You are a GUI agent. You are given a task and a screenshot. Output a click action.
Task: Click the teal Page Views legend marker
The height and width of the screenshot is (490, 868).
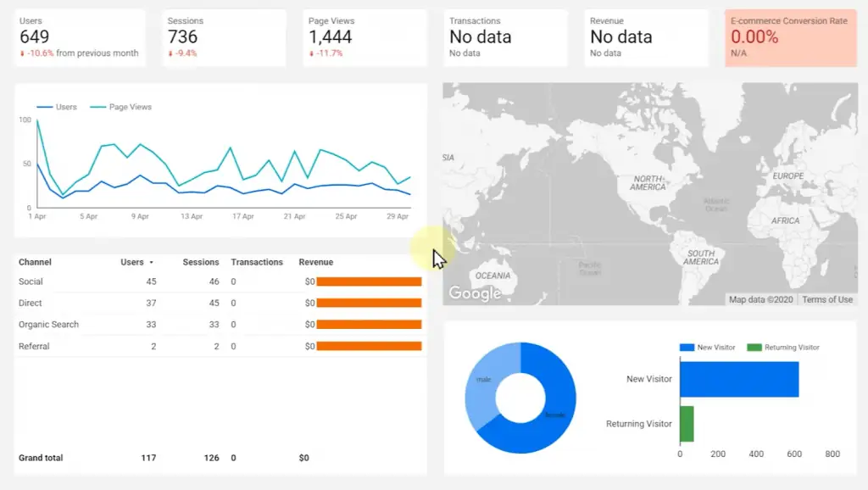(x=99, y=107)
